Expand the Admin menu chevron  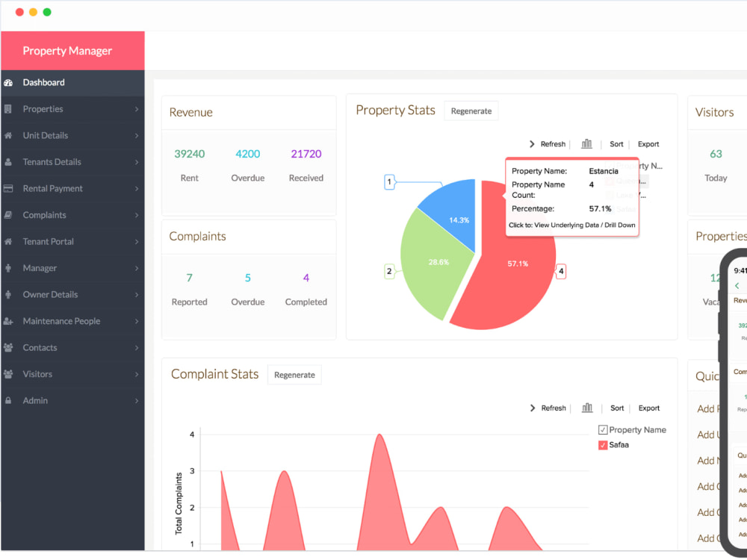coord(136,401)
